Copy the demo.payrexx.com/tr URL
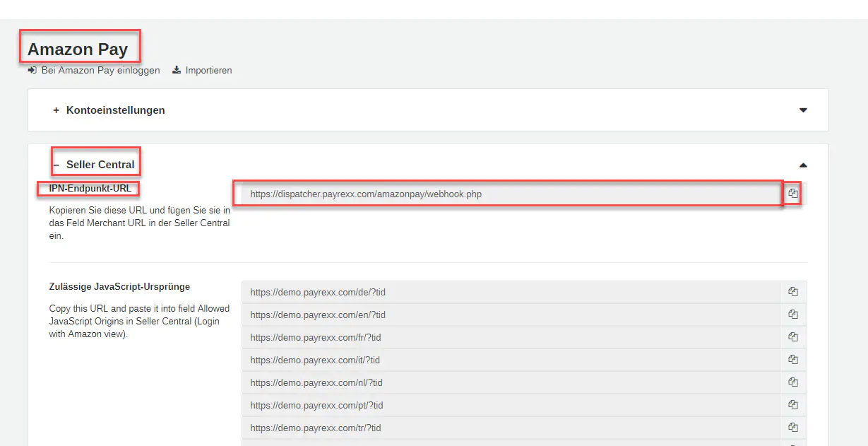 coord(793,428)
